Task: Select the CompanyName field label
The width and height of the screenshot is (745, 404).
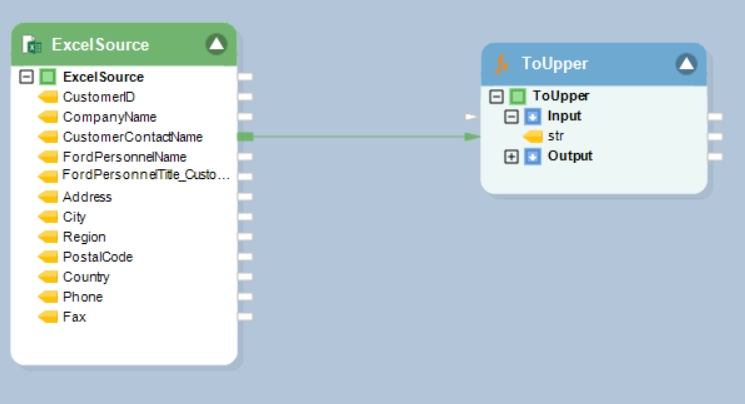Action: click(x=110, y=117)
